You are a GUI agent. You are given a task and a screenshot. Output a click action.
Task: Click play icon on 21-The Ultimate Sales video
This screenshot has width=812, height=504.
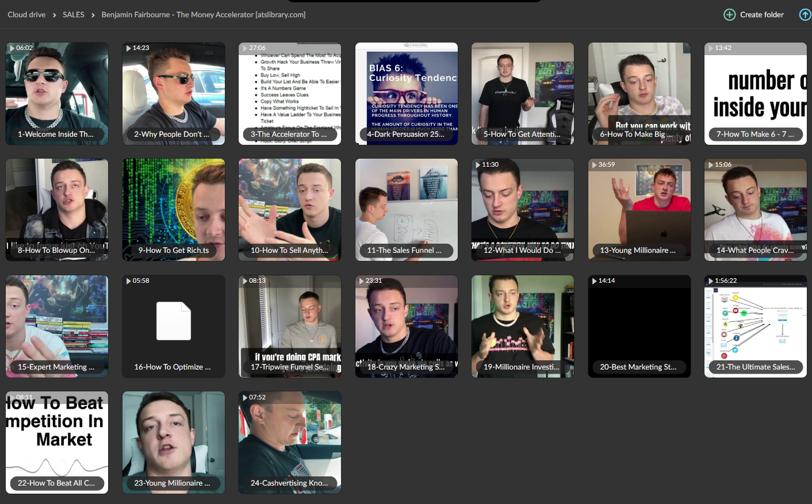pos(710,281)
